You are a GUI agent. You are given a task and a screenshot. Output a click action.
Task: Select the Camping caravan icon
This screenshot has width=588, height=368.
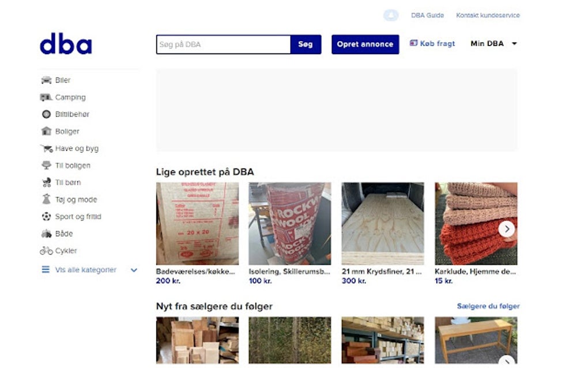tap(46, 97)
